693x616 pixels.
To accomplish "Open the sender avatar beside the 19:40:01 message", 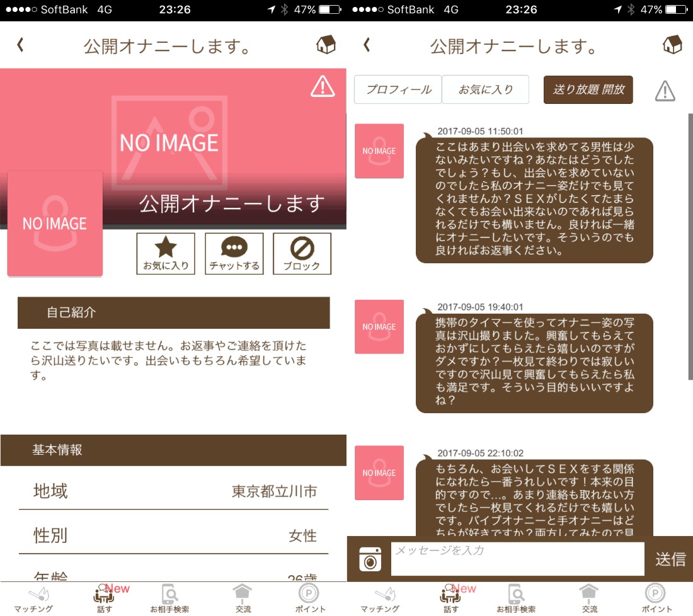I will pos(379,327).
